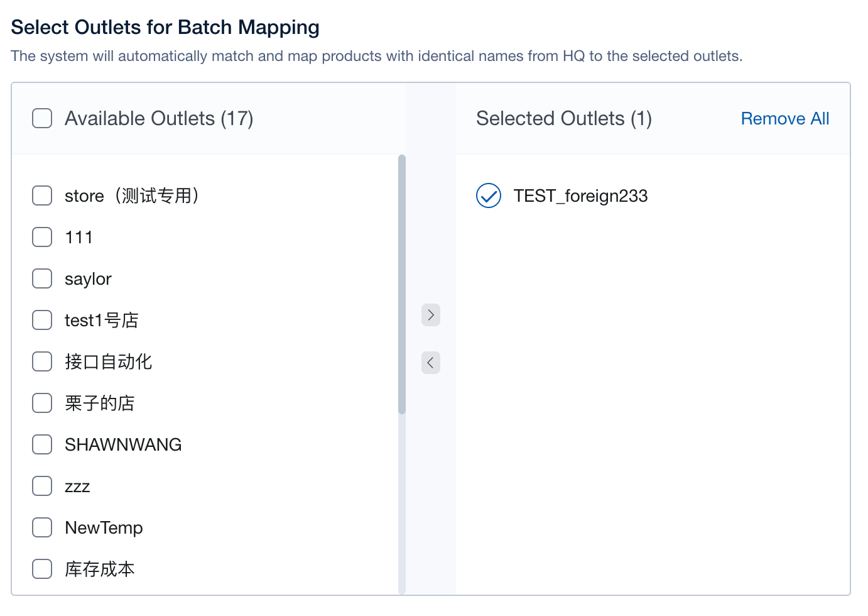Viewport: 868px width, 616px height.
Task: Enable the 接口自动化 outlet checkbox
Action: [42, 361]
